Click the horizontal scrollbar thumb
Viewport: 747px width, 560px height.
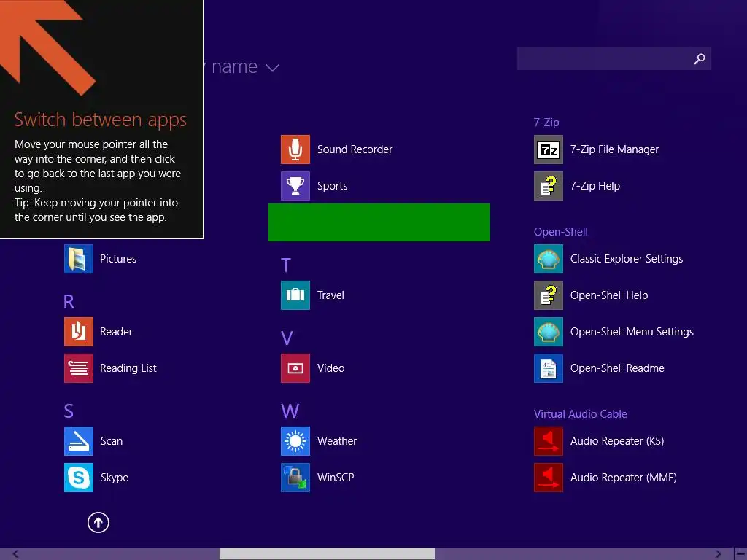pyautogui.click(x=327, y=554)
